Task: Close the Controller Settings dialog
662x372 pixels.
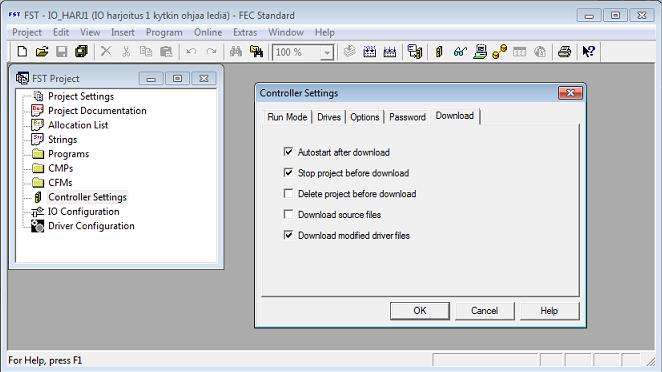Action: [x=570, y=93]
